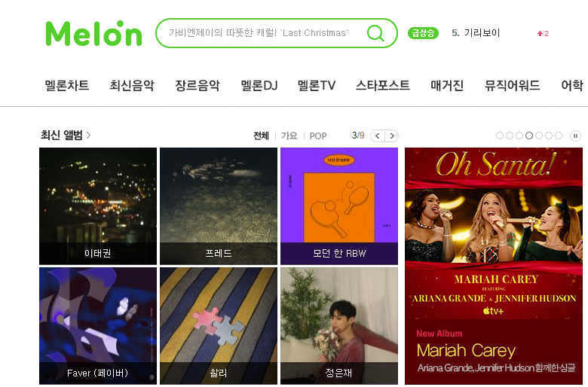588x387 pixels.
Task: Open the 최신음악 menu
Action: (132, 85)
